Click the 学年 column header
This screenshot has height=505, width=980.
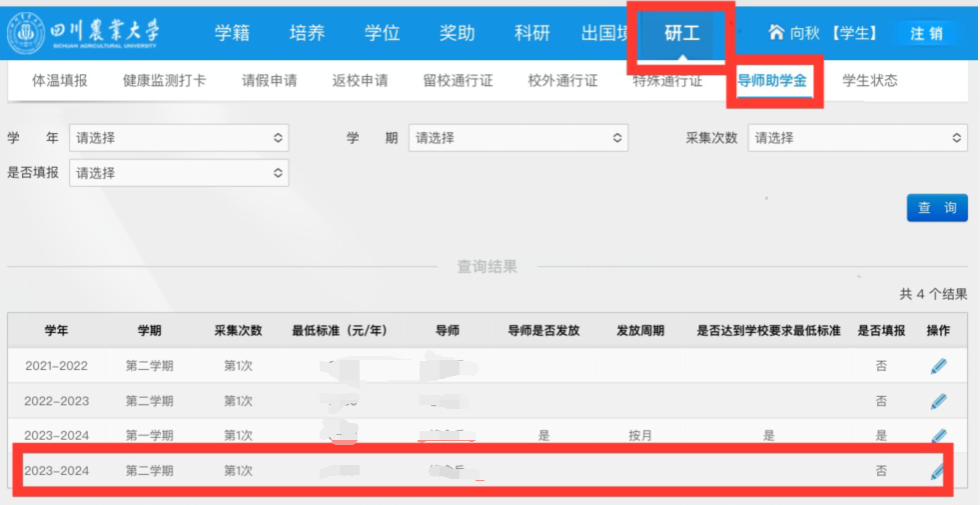click(56, 331)
